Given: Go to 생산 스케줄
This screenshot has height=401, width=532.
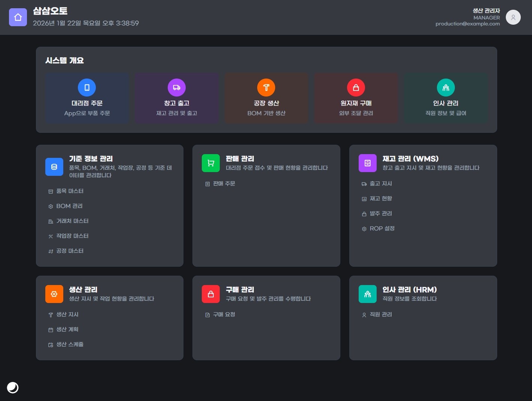Looking at the screenshot, I should [70, 345].
